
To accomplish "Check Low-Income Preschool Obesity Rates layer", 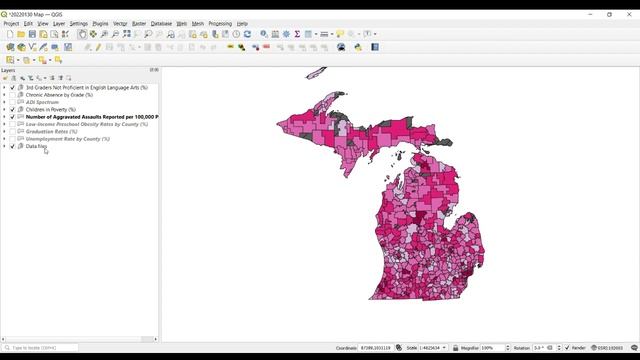I will coord(12,124).
